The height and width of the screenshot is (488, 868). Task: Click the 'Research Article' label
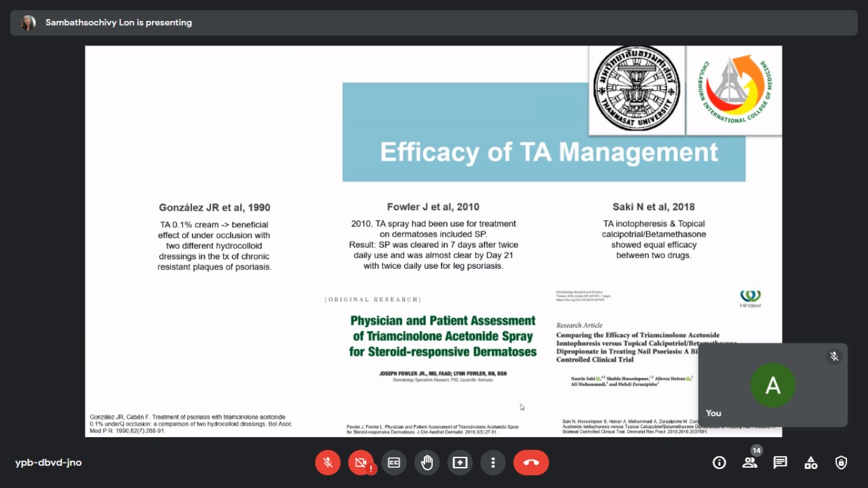579,325
